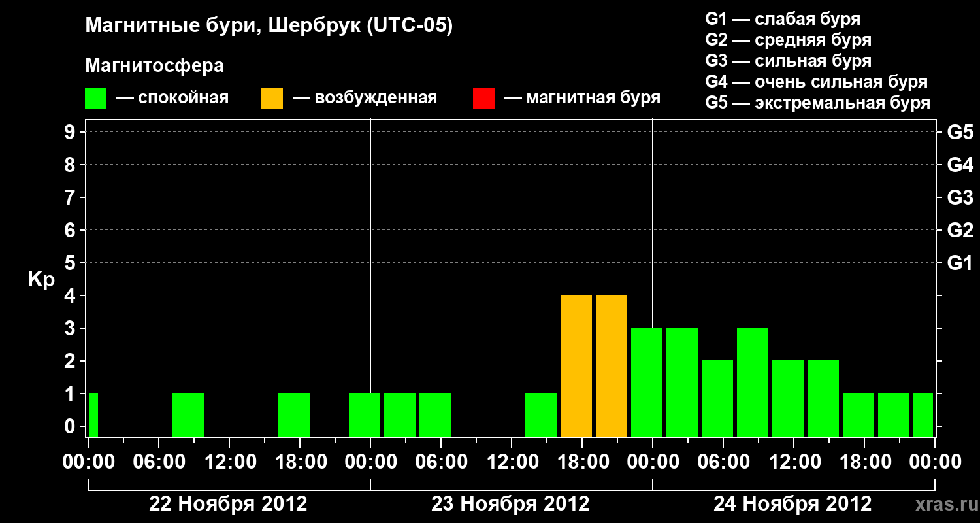Click the Kp 1 bar at 13:00–16:00 on 23 November

click(x=541, y=415)
